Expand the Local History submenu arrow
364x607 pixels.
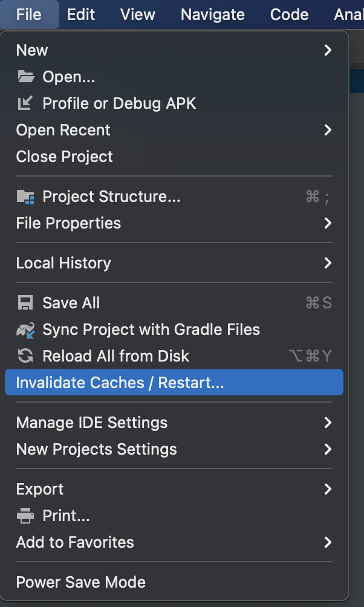pyautogui.click(x=328, y=263)
